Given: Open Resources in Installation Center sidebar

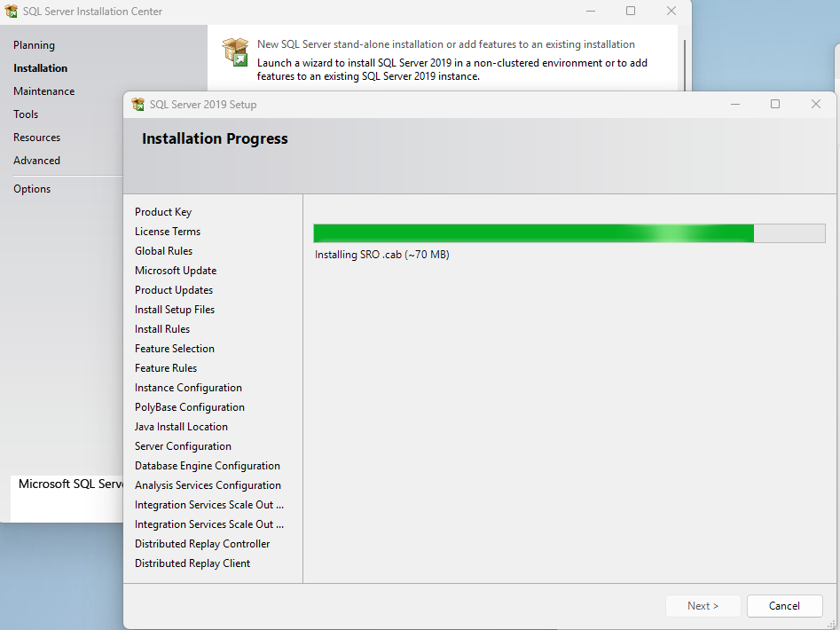Looking at the screenshot, I should pyautogui.click(x=37, y=138).
